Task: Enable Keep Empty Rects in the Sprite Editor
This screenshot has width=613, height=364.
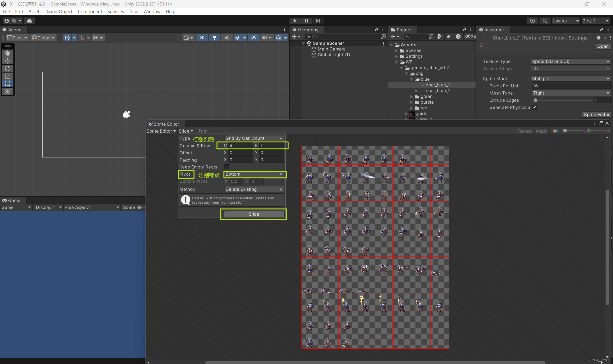Action: click(227, 167)
